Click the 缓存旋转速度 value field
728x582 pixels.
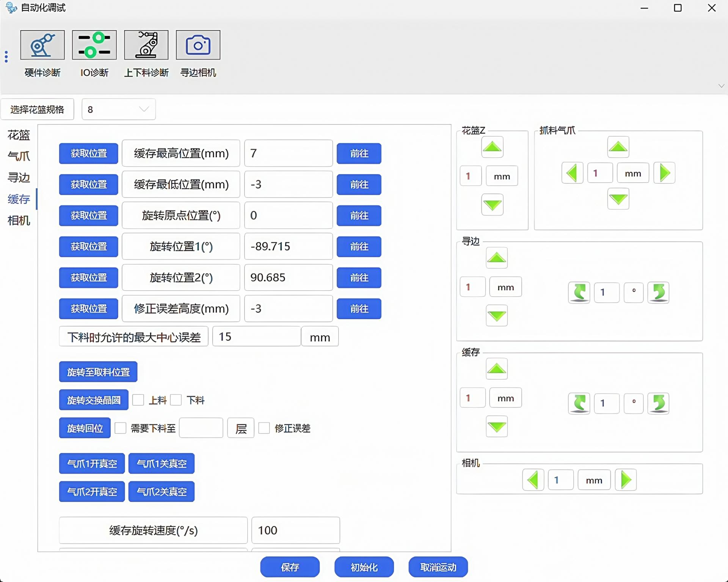click(x=295, y=530)
